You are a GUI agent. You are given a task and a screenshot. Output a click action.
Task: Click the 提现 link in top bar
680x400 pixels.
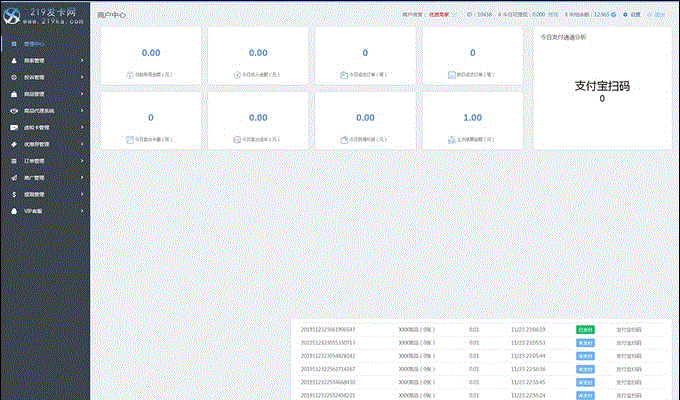click(x=553, y=16)
